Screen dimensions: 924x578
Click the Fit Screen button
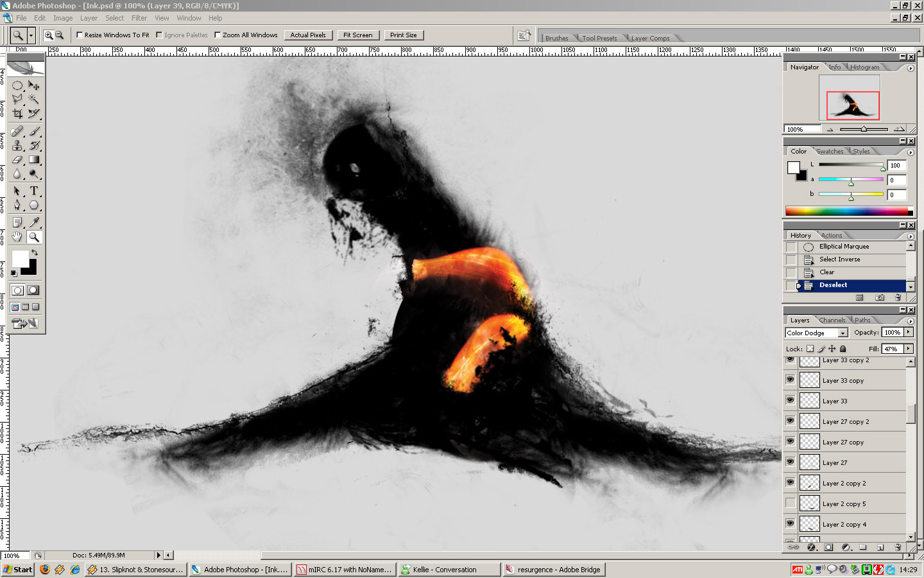pyautogui.click(x=357, y=35)
